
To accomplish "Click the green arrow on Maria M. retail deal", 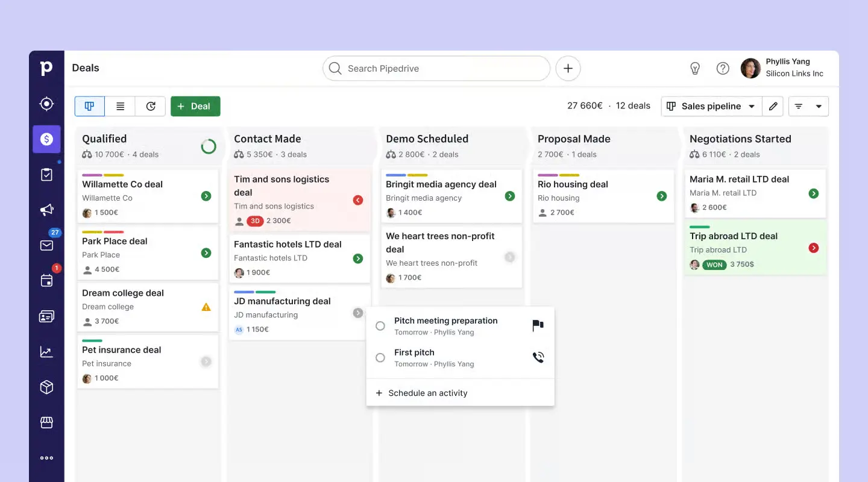I will (x=814, y=193).
